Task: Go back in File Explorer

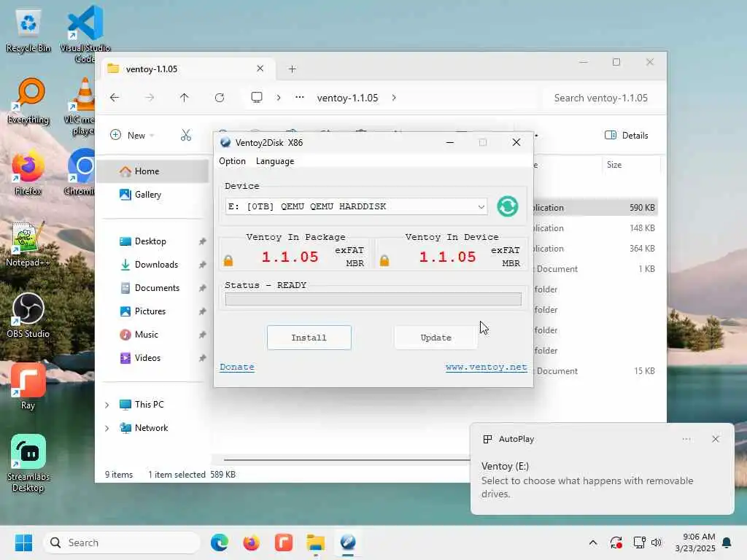Action: [115, 98]
